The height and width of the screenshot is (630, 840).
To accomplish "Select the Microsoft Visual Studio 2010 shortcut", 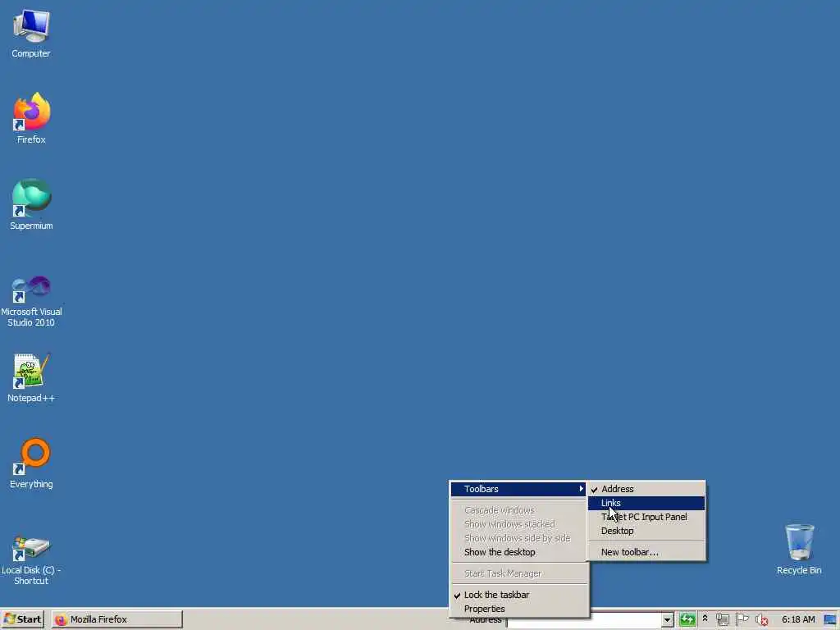I will [31, 301].
